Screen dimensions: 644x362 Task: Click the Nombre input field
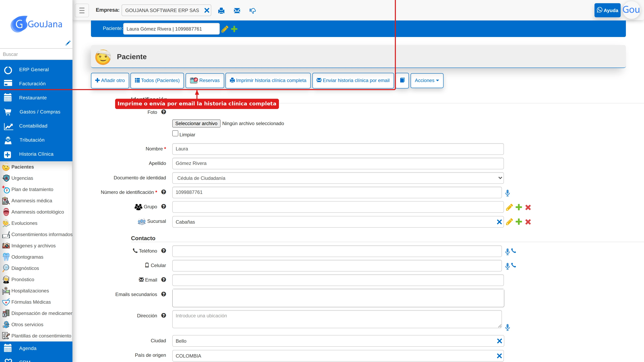(x=338, y=149)
